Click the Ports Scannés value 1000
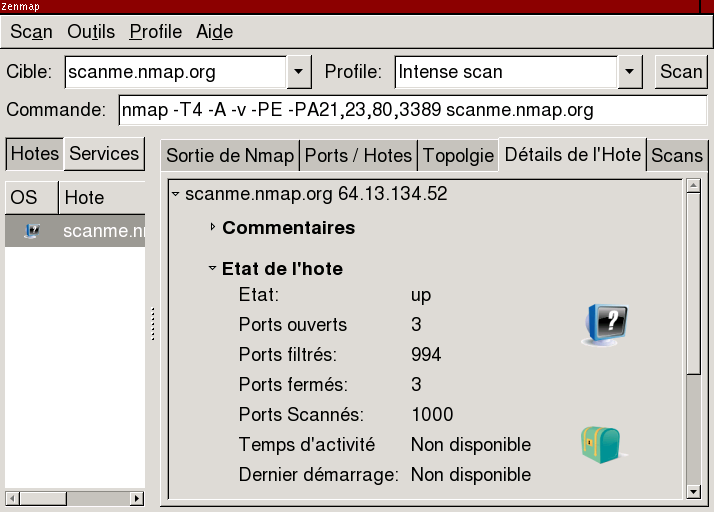This screenshot has width=714, height=512. [x=432, y=415]
